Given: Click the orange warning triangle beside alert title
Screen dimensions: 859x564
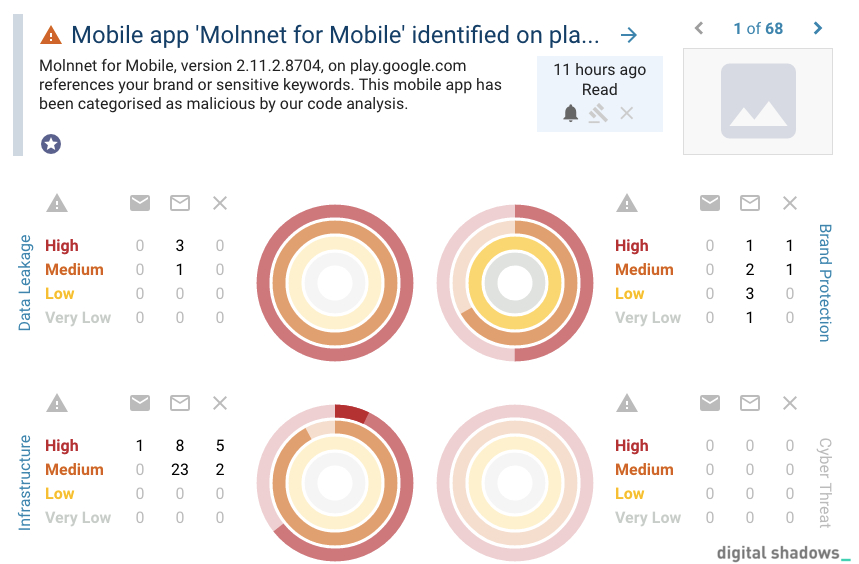Looking at the screenshot, I should click(51, 35).
